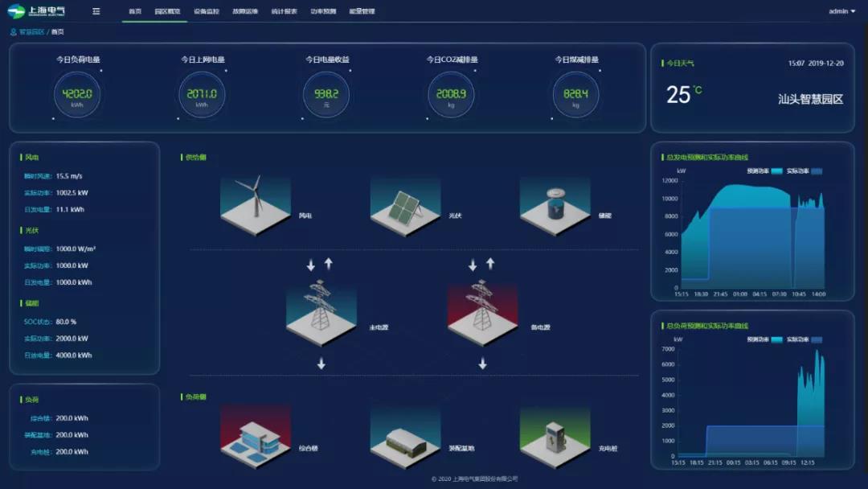Viewport: 868px width, 489px height.
Task: Click the wind power value 1002.5 kW
Action: coord(72,193)
